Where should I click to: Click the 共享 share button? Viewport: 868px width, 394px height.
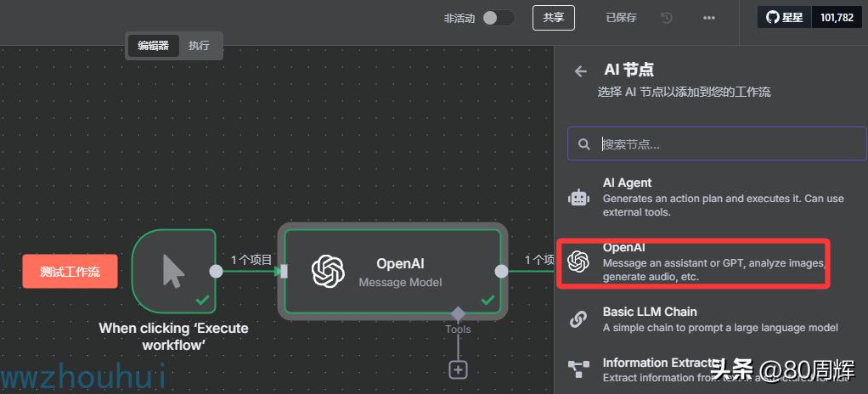coord(553,18)
